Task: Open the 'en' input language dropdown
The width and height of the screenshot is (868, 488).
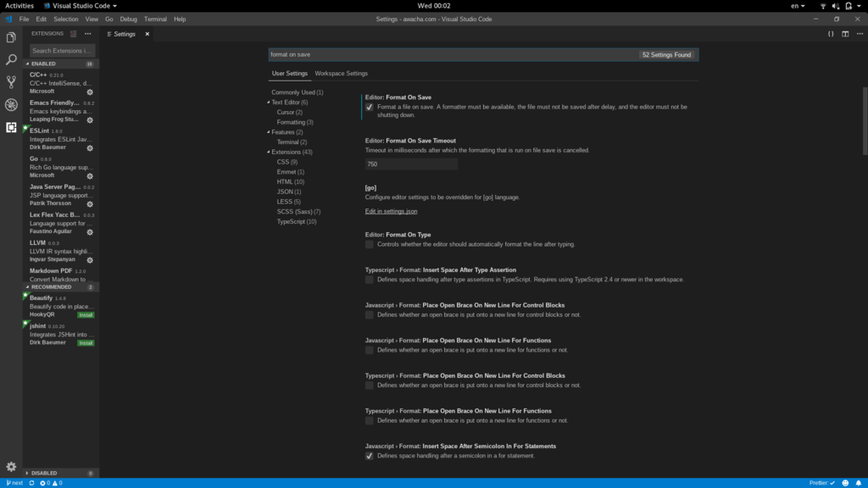Action: (798, 6)
